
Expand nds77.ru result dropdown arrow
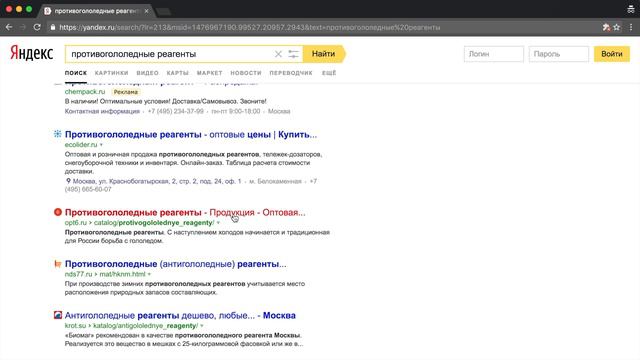tap(149, 274)
